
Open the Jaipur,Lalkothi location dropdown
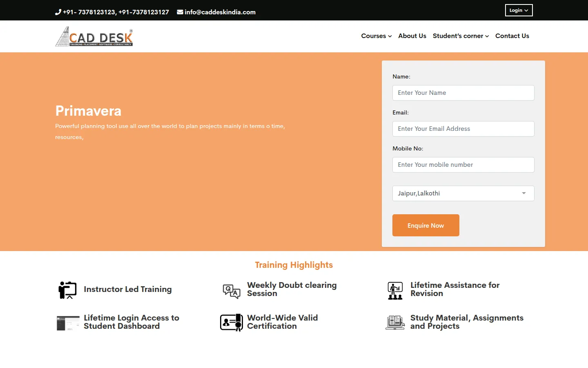click(x=463, y=193)
